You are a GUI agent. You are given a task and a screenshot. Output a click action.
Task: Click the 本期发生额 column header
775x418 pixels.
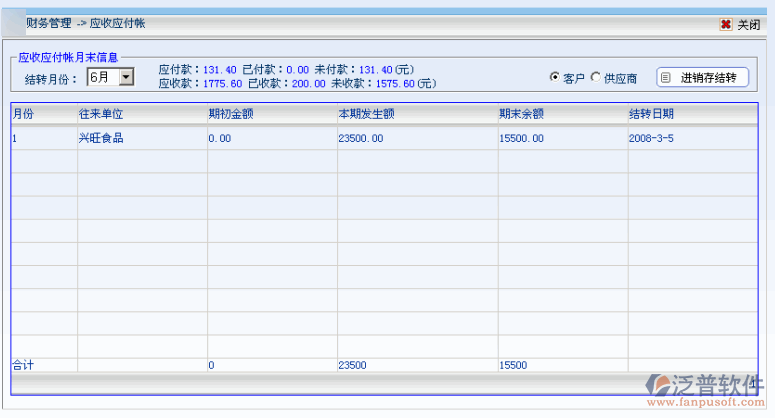coord(366,114)
